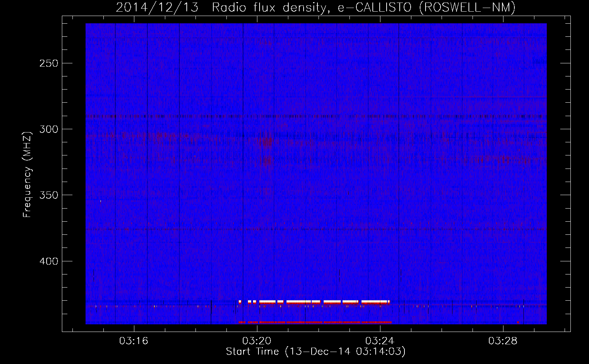Click the bright white emission band near 430 MHz
589x364 pixels.
[314, 301]
